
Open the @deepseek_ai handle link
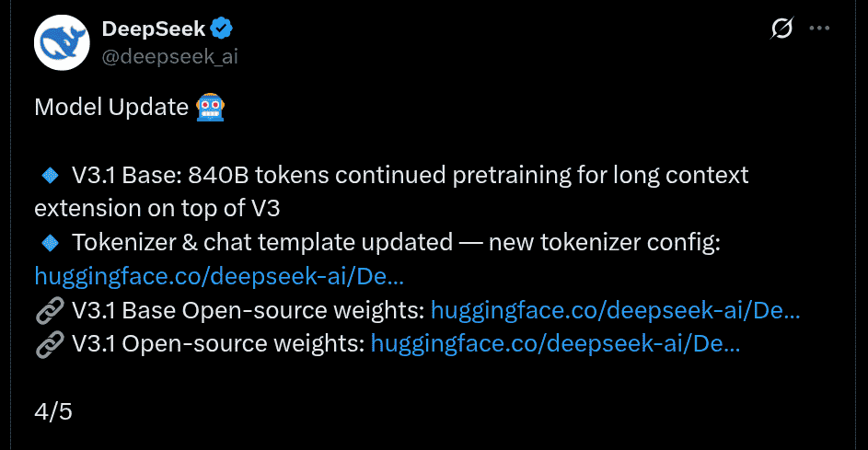tap(170, 55)
